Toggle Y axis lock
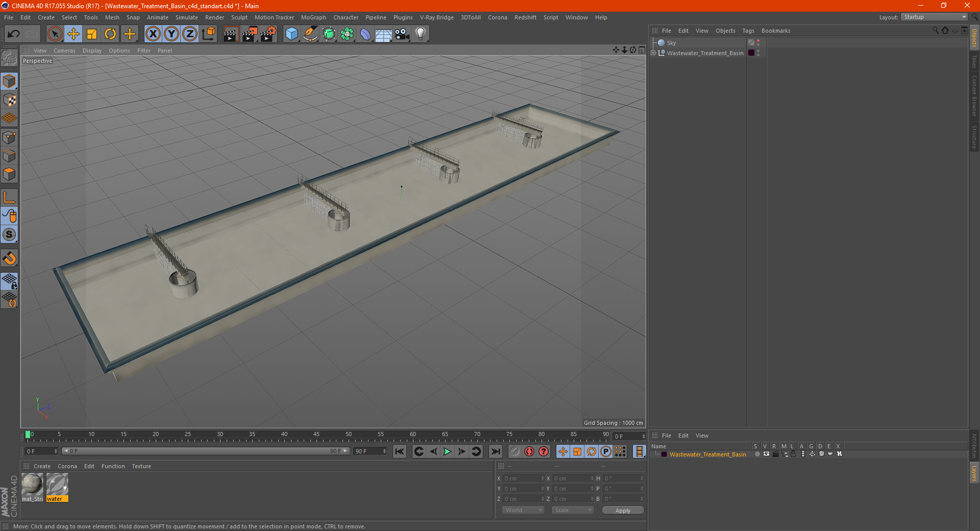The image size is (980, 531). pyautogui.click(x=171, y=34)
